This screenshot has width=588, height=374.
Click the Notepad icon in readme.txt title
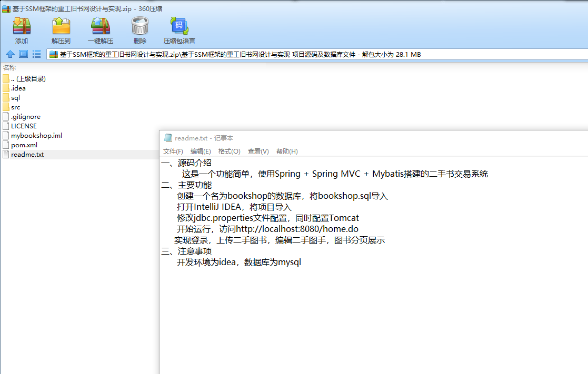click(168, 138)
